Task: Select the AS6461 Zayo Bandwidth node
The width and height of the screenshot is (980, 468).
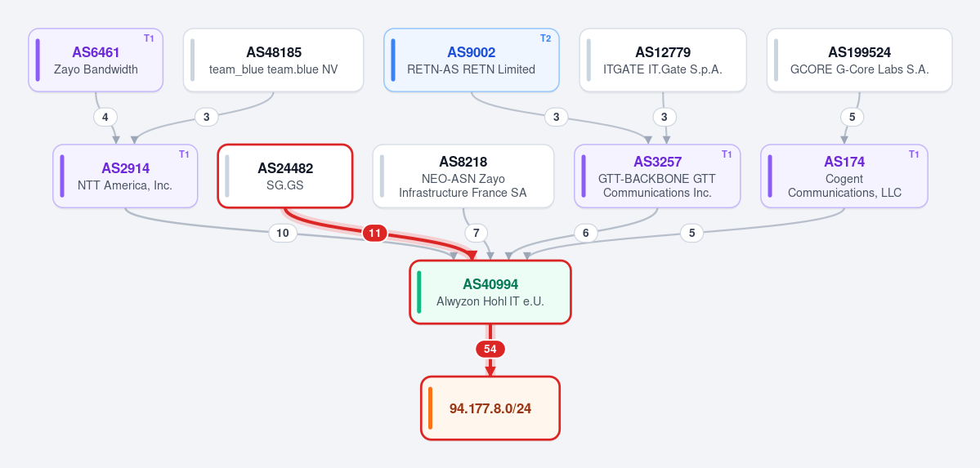Action: [96, 60]
